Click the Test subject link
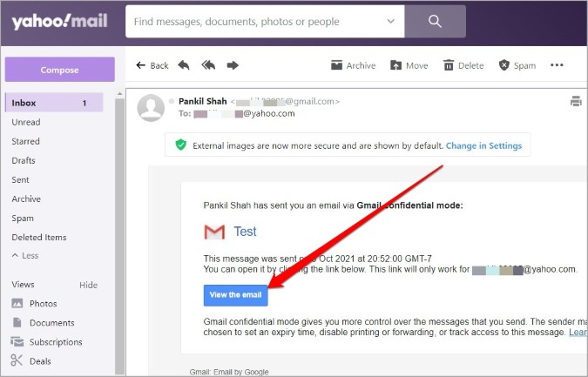This screenshot has height=377, width=588. click(x=246, y=232)
